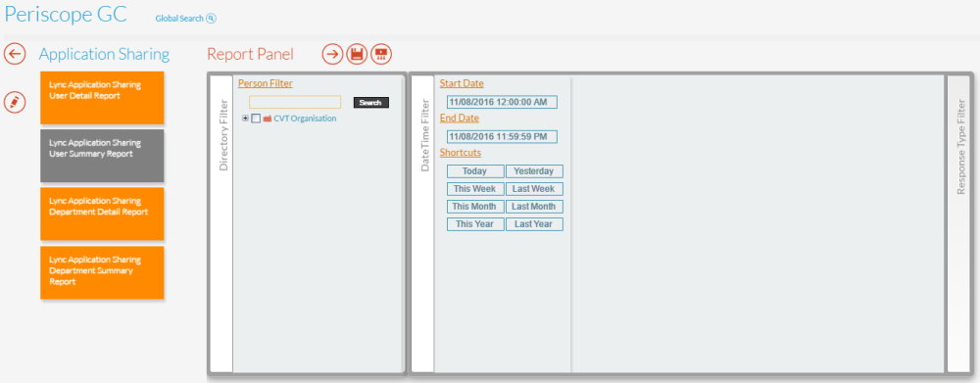980x383 pixels.
Task: Click the Person Filter heading link
Action: click(x=266, y=83)
